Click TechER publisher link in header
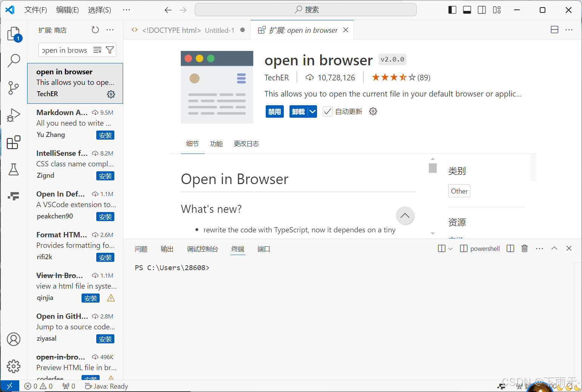Image resolution: width=582 pixels, height=392 pixels. tap(277, 78)
